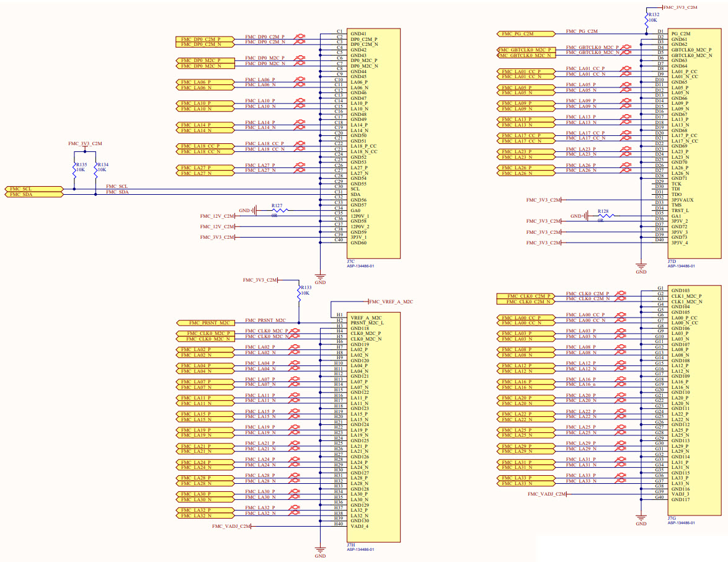
Task: Select the J7D designator label
Action: tap(672, 261)
